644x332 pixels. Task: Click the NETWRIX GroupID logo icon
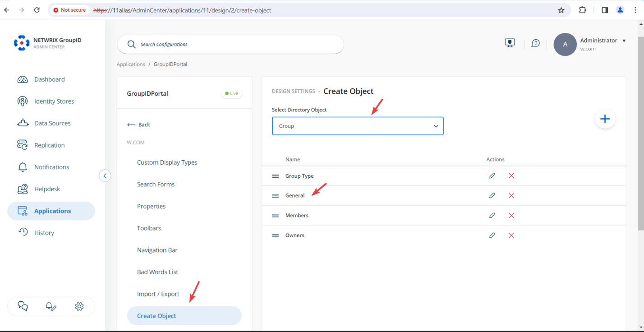[22, 43]
